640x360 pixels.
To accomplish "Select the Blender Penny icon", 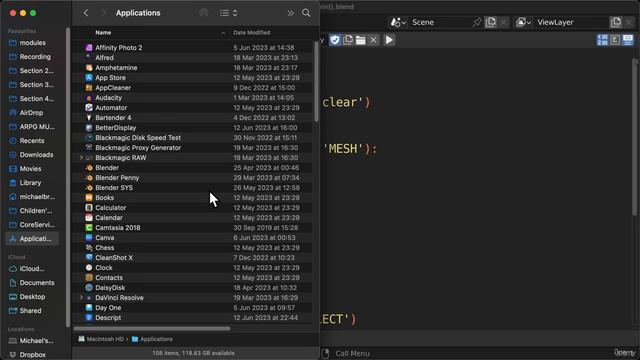I will pos(89,178).
